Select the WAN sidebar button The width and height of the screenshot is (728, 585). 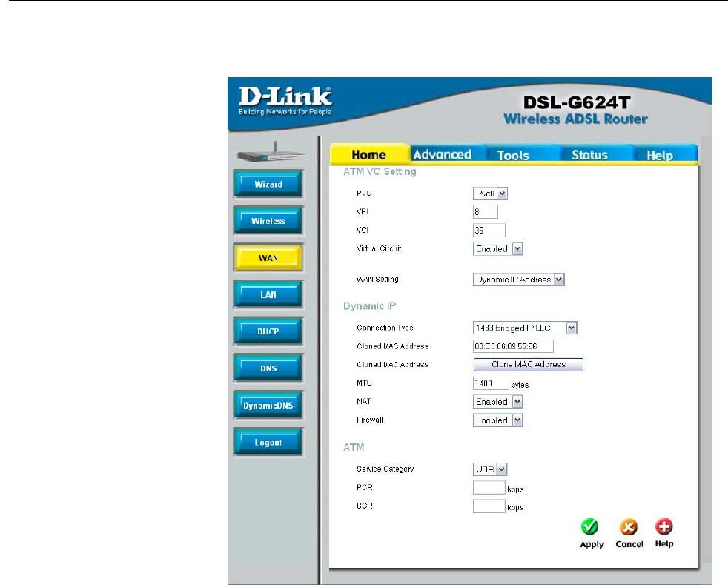click(268, 258)
